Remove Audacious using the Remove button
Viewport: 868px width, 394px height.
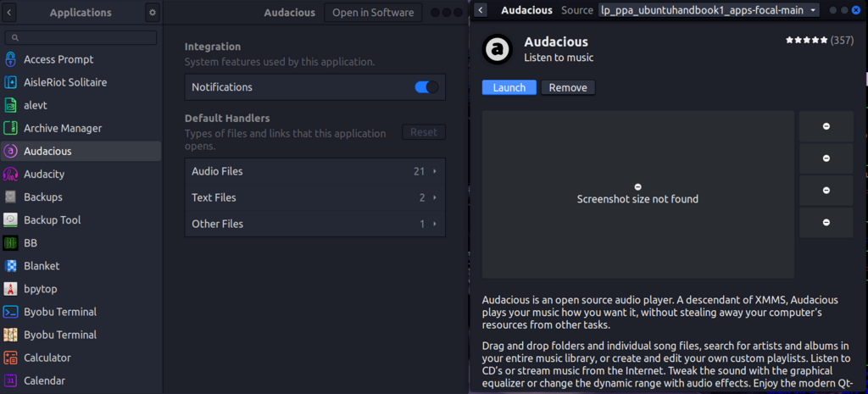(568, 87)
